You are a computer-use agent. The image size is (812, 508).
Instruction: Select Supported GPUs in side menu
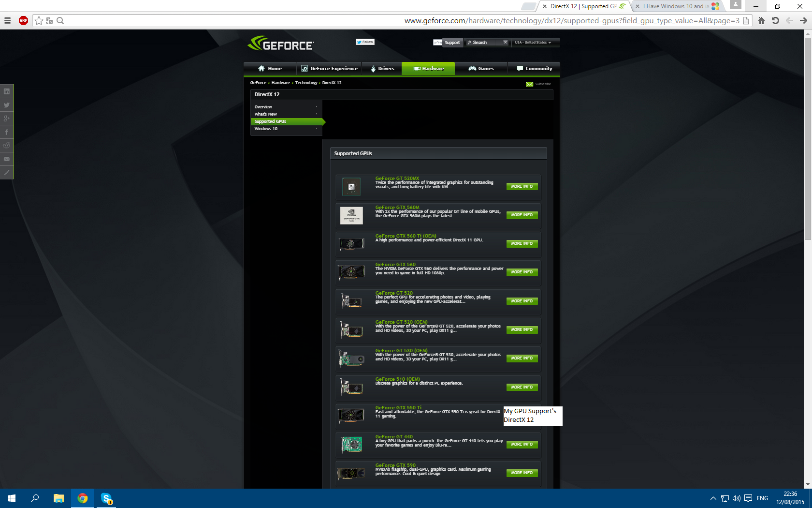click(288, 121)
